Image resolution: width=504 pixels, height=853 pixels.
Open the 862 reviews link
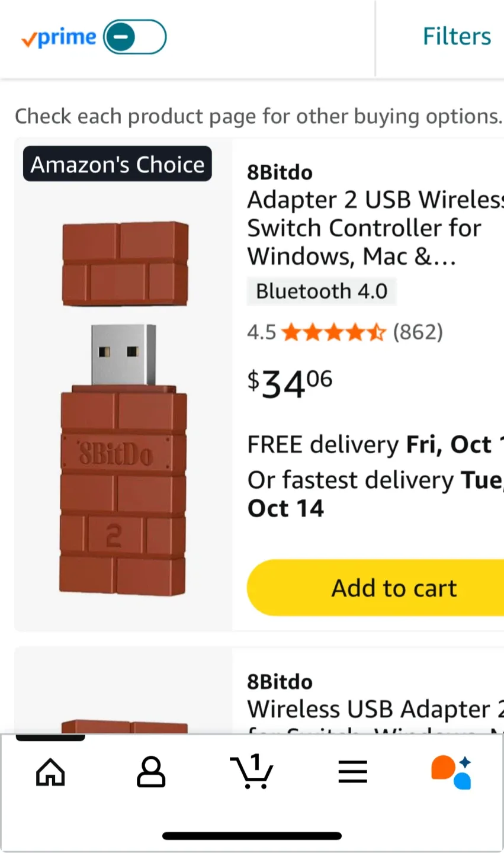point(418,332)
